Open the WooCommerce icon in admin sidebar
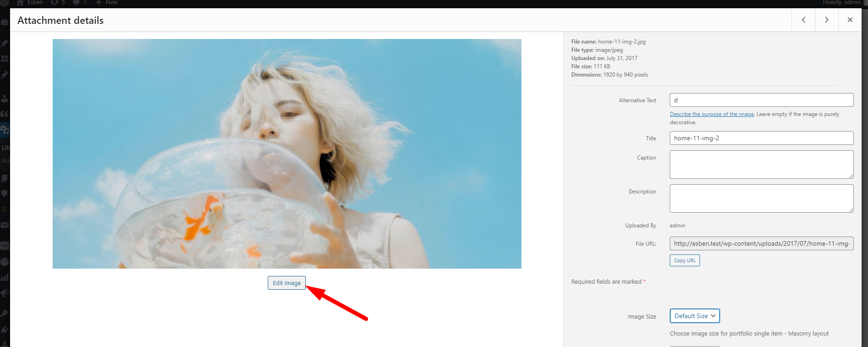This screenshot has height=347, width=868. tap(5, 246)
